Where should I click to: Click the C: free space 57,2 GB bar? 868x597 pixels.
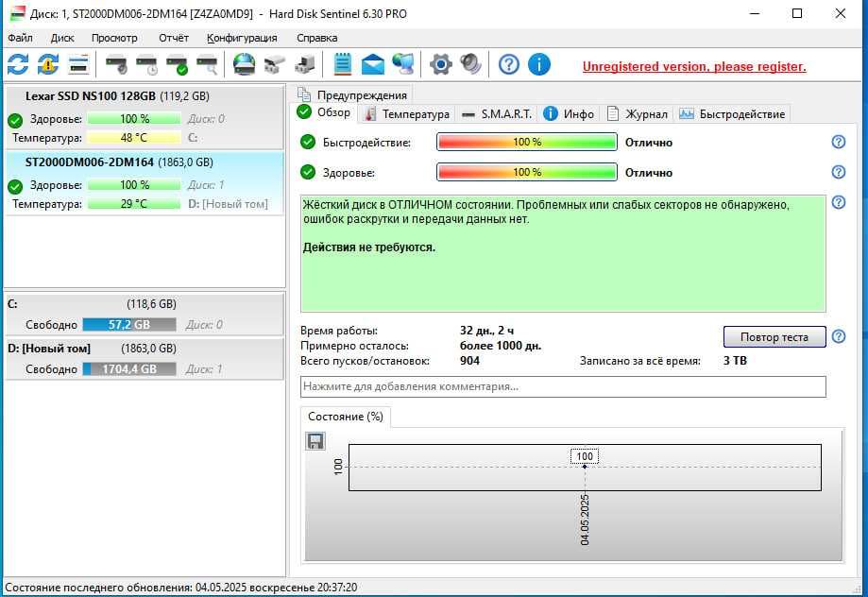pyautogui.click(x=129, y=325)
